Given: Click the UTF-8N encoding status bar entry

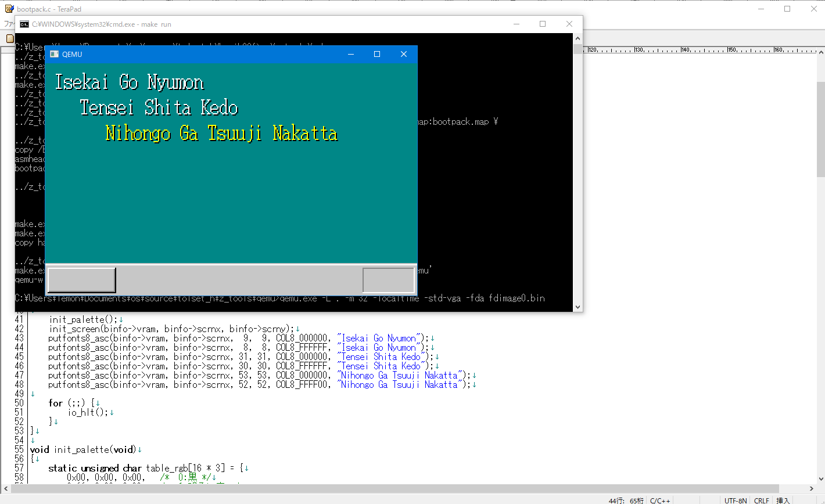Looking at the screenshot, I should coord(736,500).
